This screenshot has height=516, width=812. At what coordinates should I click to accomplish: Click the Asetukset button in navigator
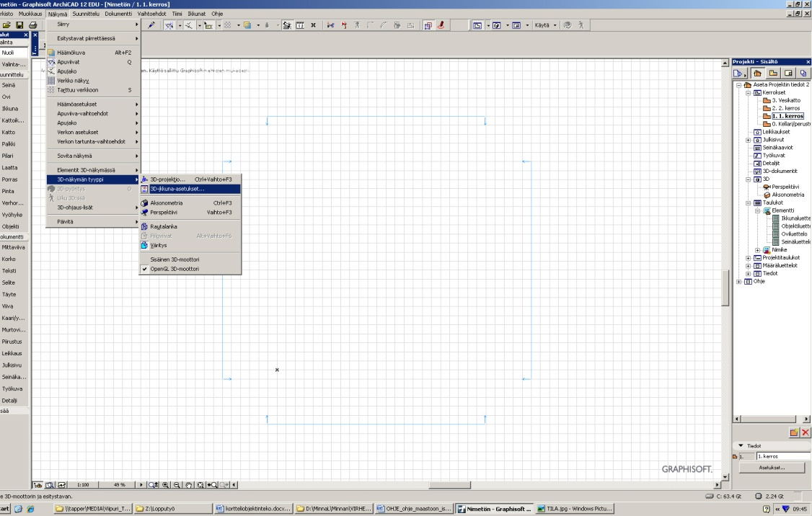click(x=772, y=467)
